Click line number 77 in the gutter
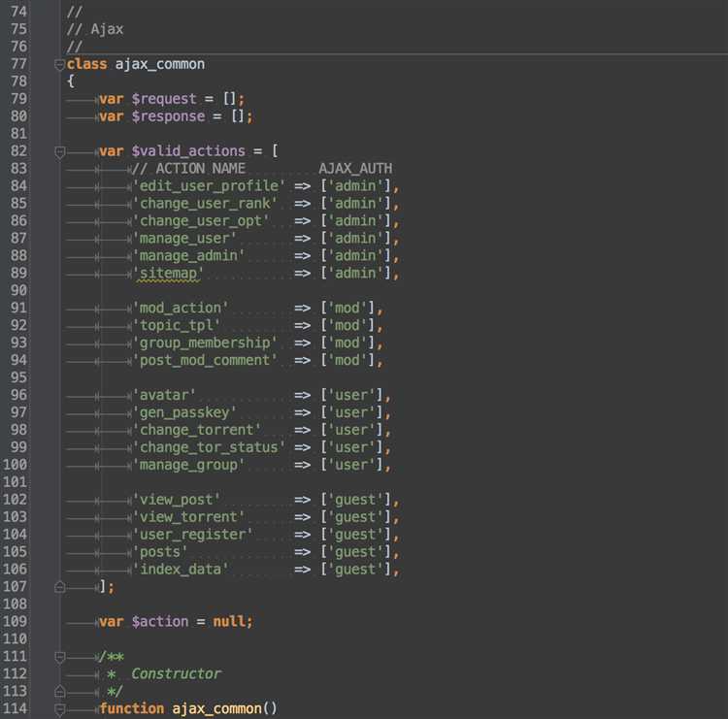Viewport: 728px width, 719px height. click(18, 64)
